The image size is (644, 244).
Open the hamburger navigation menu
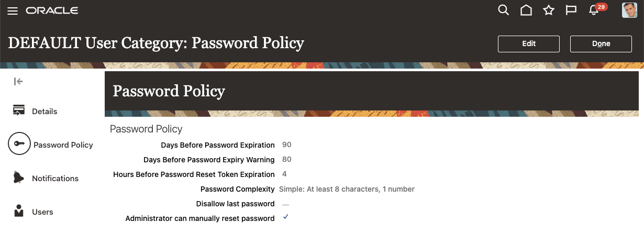tap(13, 11)
